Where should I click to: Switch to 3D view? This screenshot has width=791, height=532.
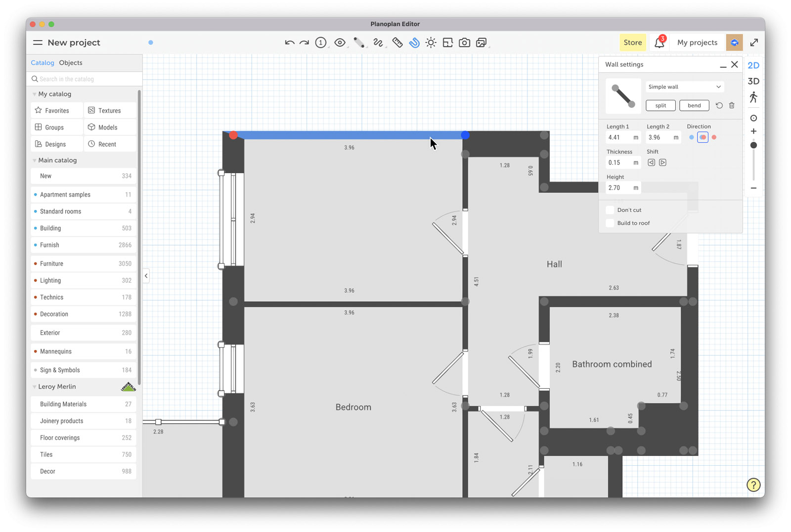coord(753,81)
